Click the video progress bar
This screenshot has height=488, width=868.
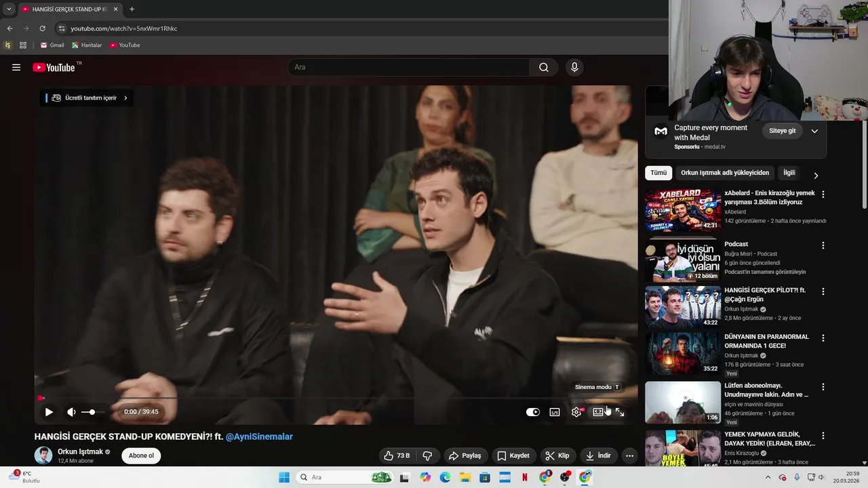pyautogui.click(x=336, y=398)
